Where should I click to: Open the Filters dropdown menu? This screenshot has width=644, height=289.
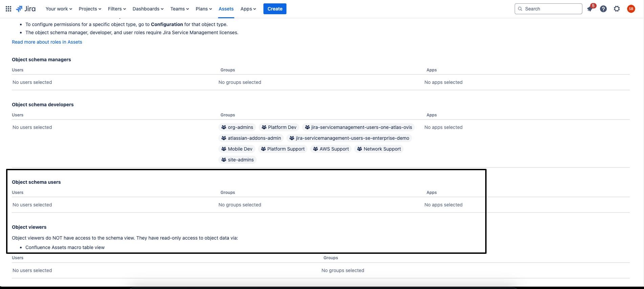[117, 9]
